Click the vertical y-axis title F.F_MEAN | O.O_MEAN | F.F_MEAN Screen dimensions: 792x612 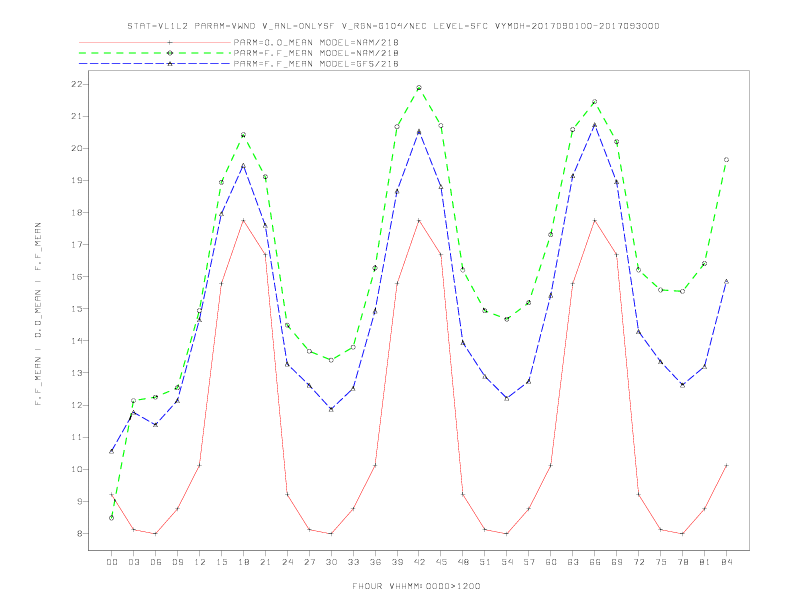click(38, 314)
